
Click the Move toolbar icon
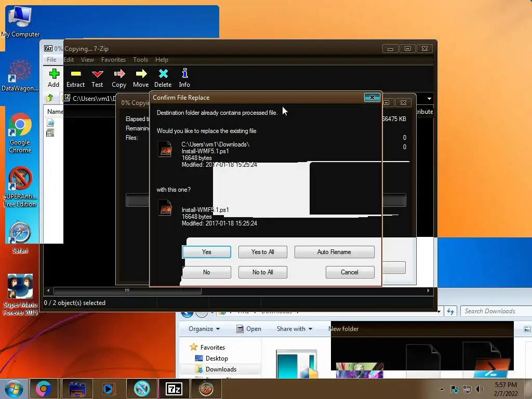click(x=141, y=74)
